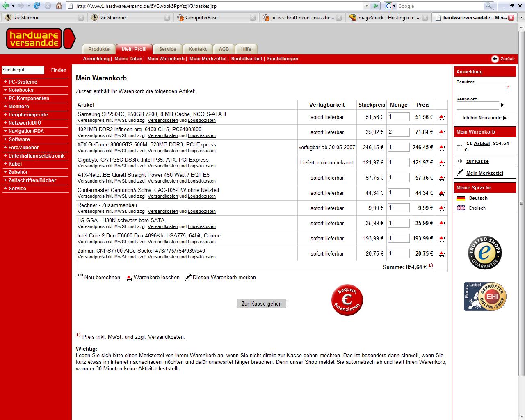Open the Service tab

coord(168,49)
